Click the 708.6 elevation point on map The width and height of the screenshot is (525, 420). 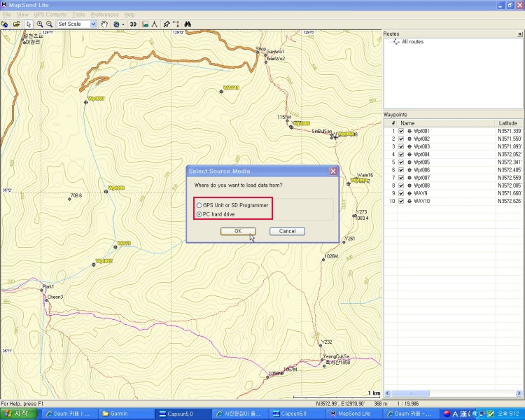pyautogui.click(x=69, y=199)
